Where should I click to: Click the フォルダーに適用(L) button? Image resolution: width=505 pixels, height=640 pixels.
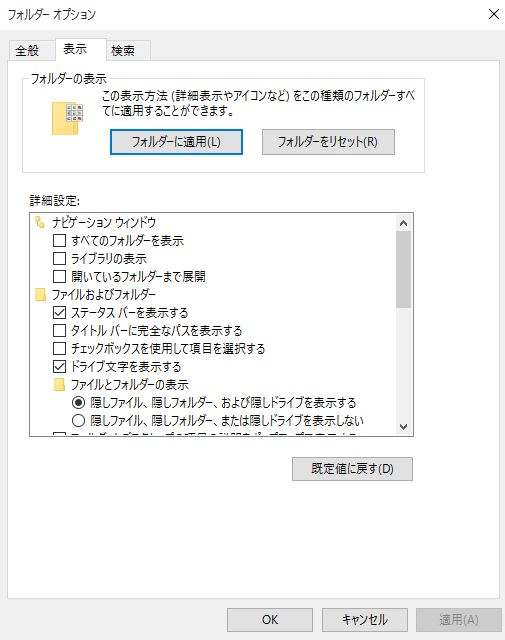[x=176, y=142]
